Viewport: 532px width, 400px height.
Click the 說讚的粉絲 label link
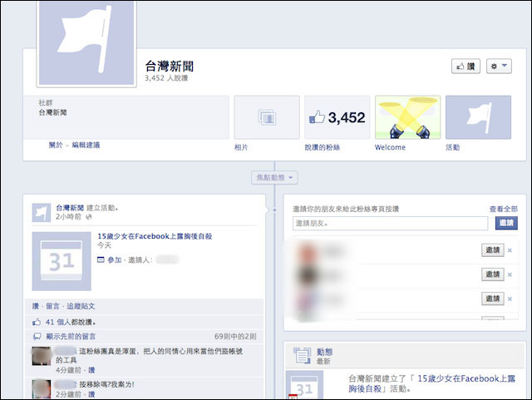(x=322, y=147)
